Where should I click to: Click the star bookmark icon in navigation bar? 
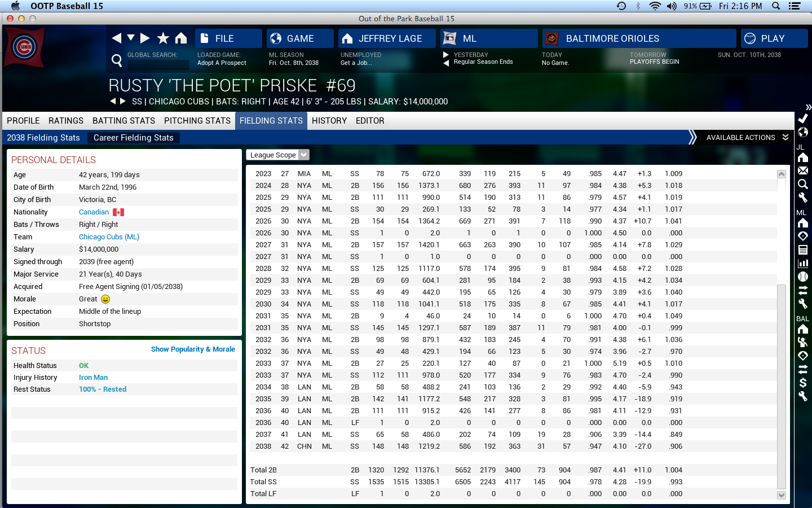pos(163,38)
